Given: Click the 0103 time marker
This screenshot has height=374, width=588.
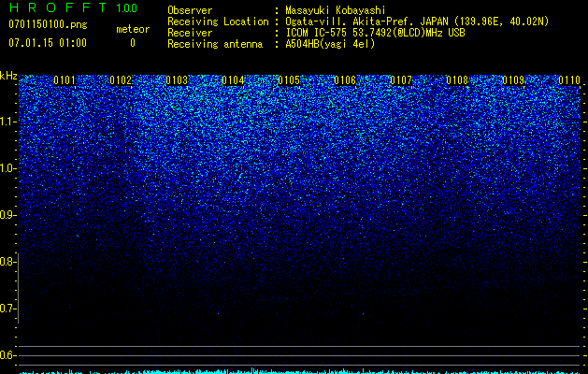Looking at the screenshot, I should [x=177, y=80].
